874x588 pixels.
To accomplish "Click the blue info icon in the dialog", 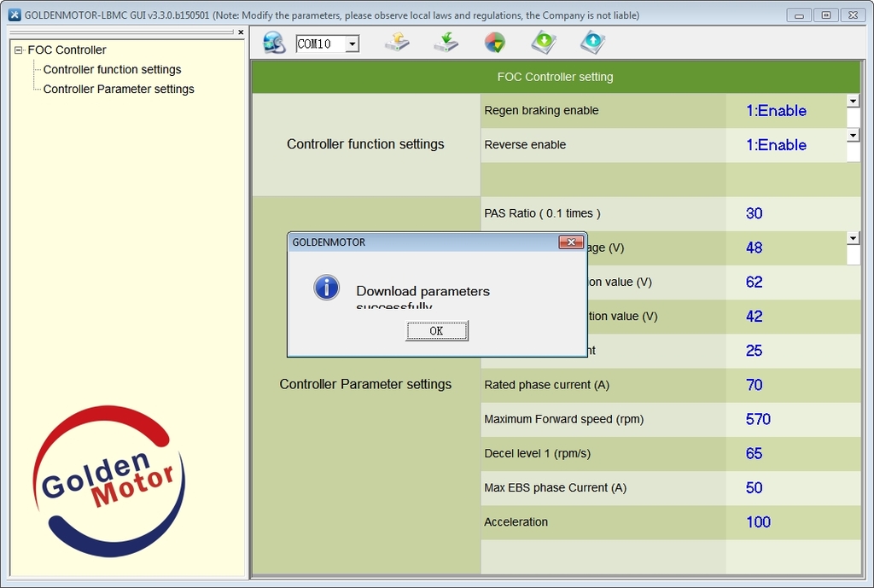I will tap(327, 288).
